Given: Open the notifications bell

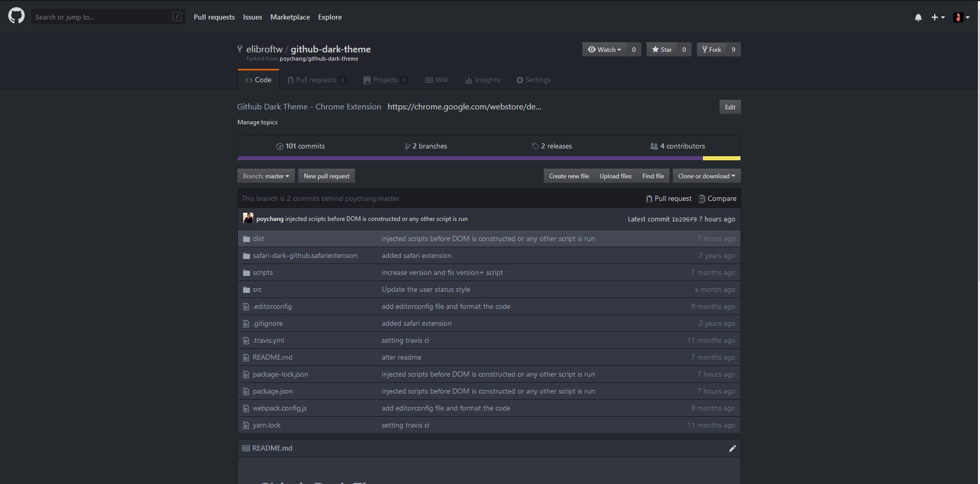Looking at the screenshot, I should (918, 17).
